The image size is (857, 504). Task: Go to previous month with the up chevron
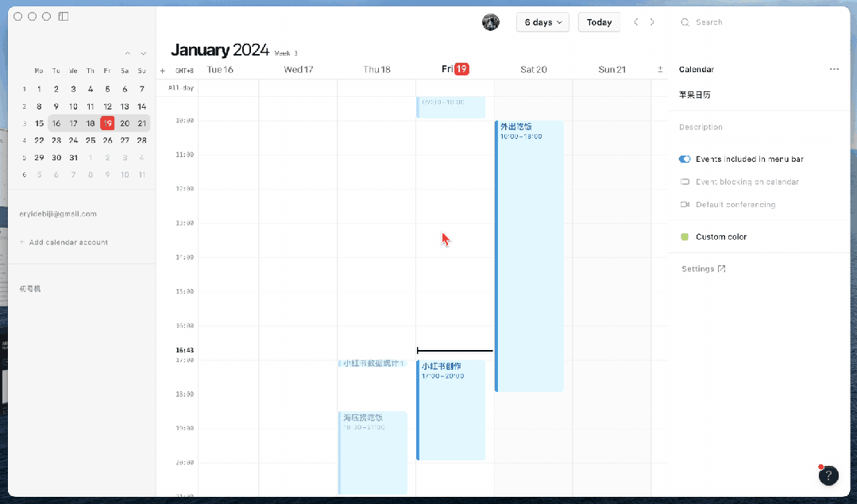coord(128,53)
